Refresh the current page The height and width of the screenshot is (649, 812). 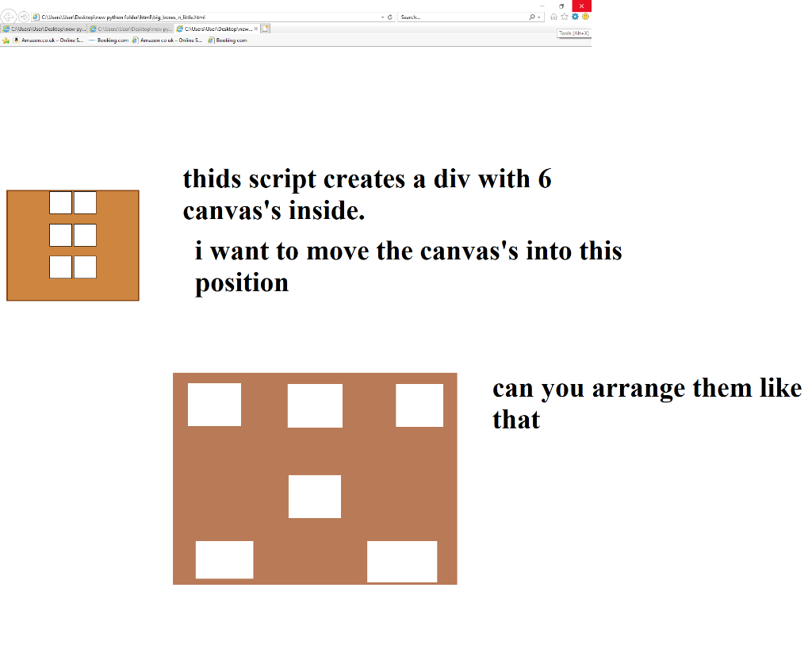(x=389, y=16)
